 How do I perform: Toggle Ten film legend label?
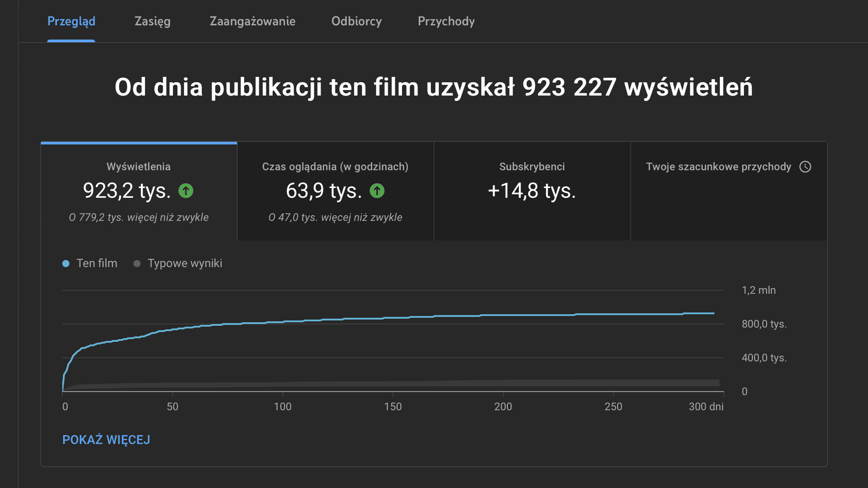click(97, 263)
